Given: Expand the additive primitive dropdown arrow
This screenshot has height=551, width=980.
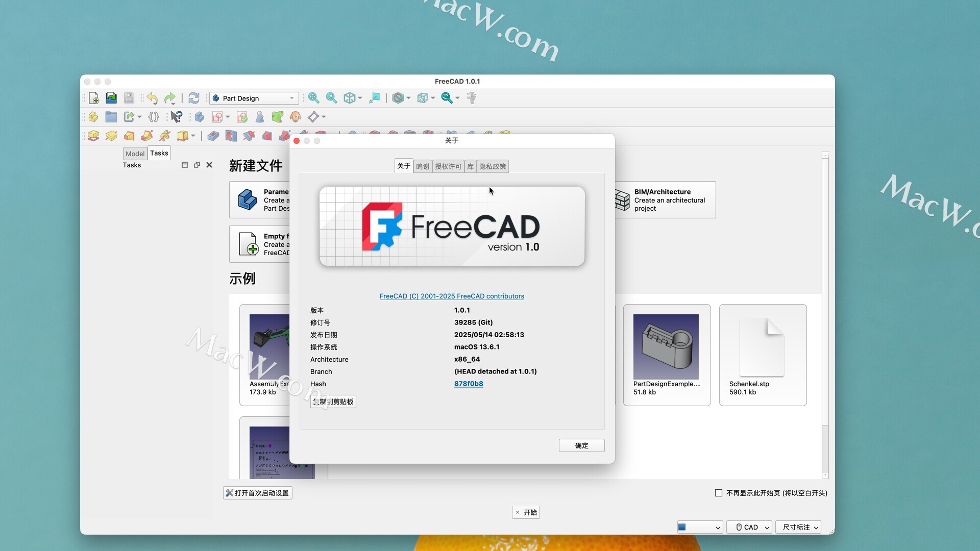Looking at the screenshot, I should (x=193, y=136).
